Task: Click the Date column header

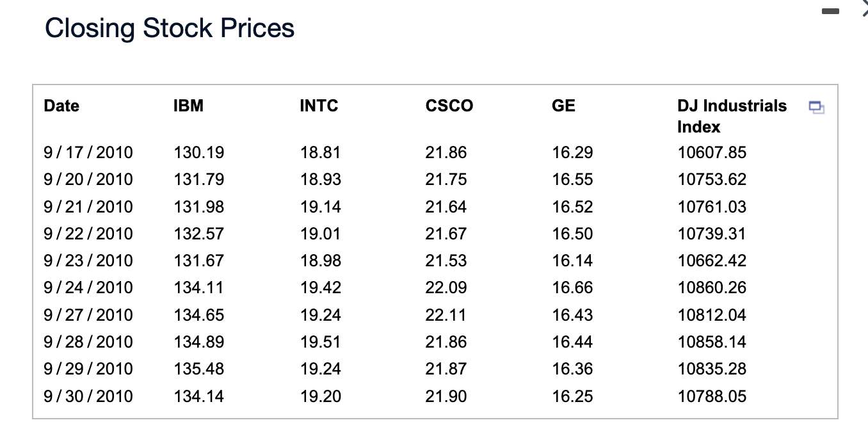Action: (x=61, y=106)
